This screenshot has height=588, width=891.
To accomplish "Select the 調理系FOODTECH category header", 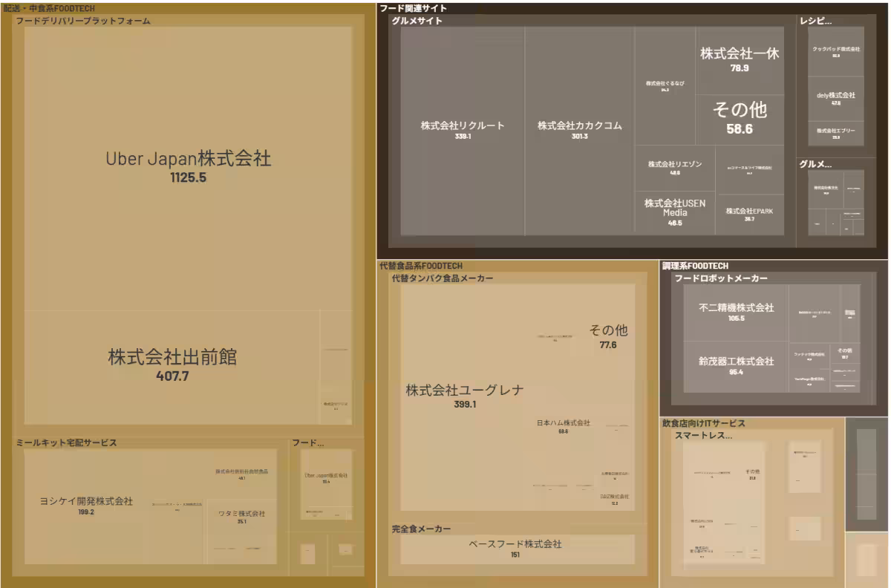I will click(x=694, y=265).
